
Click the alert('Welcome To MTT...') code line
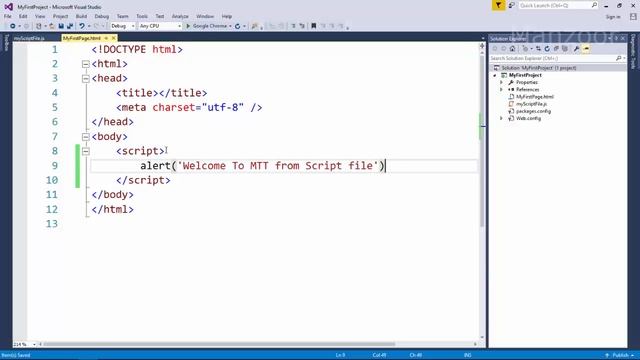pos(262,166)
